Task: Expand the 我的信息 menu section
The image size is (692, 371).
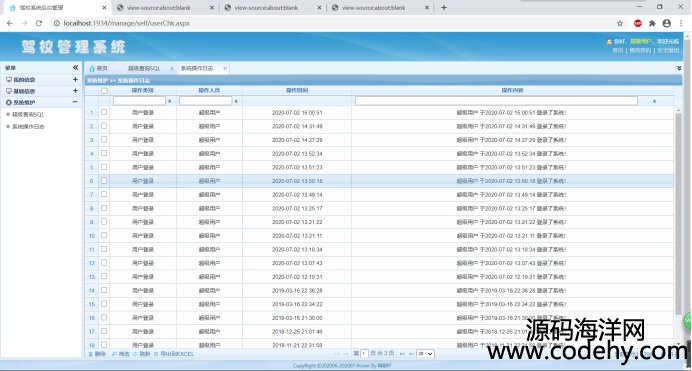Action: 75,79
